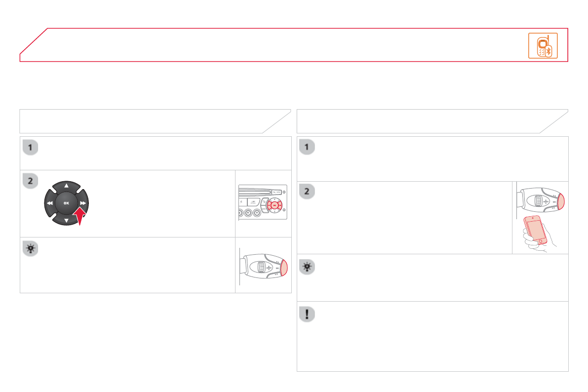Click the step 1 badge in right panel
The height and width of the screenshot is (392, 588).
click(308, 148)
